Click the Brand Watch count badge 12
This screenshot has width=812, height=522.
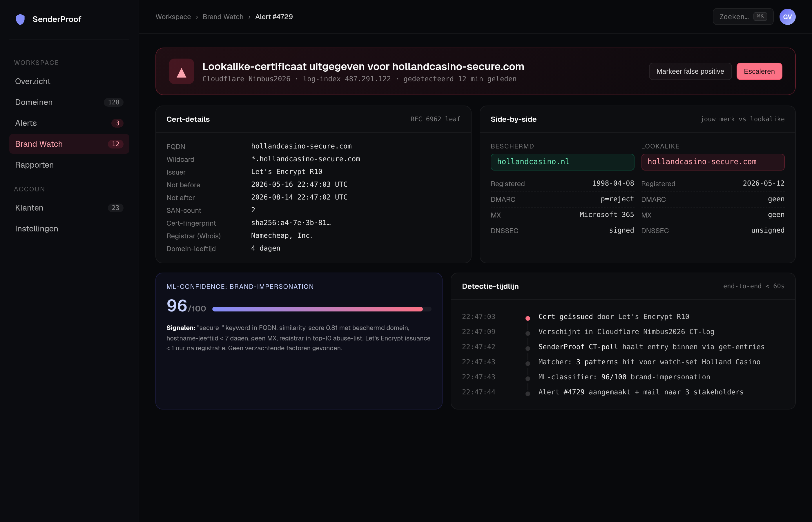pos(115,144)
